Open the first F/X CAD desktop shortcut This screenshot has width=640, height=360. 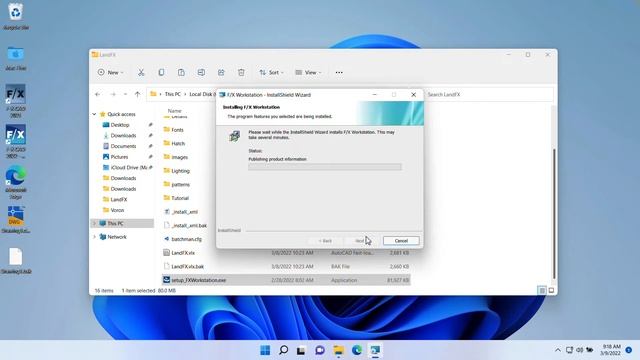point(16,101)
